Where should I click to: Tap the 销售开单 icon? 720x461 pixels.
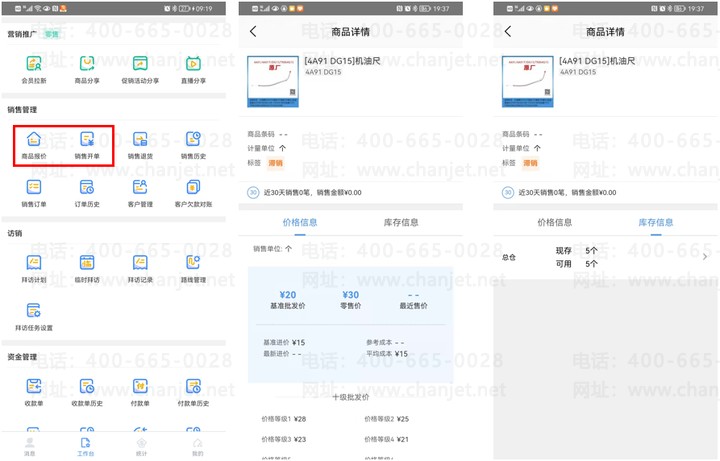[87, 139]
